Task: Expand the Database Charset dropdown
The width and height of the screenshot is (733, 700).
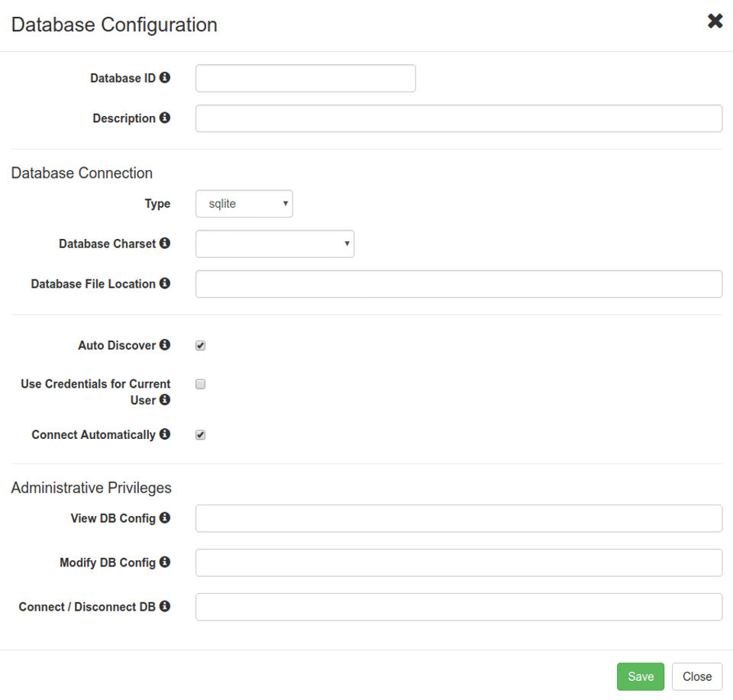Action: 274,244
